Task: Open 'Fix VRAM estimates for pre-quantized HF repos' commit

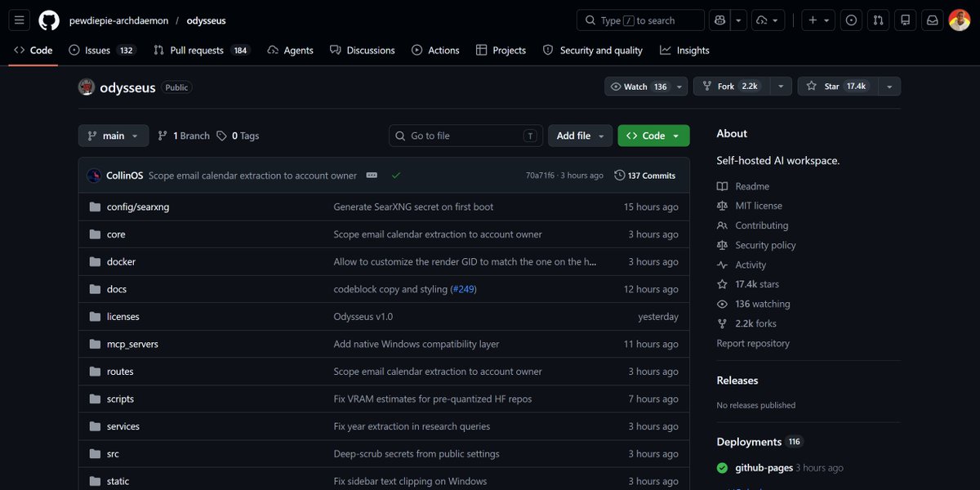Action: (x=433, y=399)
